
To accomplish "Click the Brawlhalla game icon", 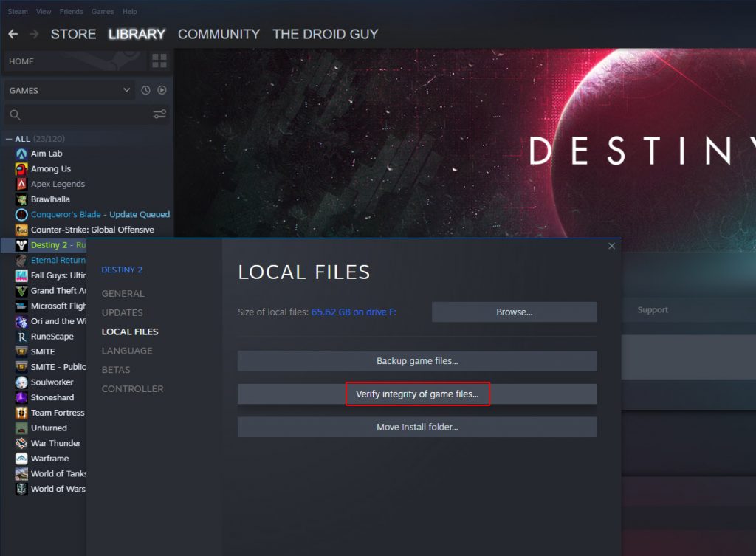I will [x=21, y=199].
